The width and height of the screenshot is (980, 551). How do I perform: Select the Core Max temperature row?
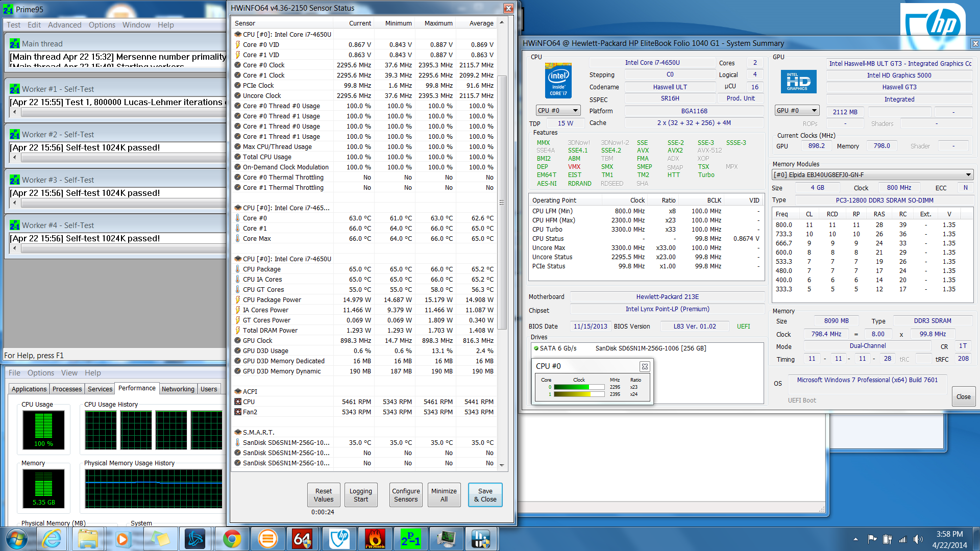point(364,238)
